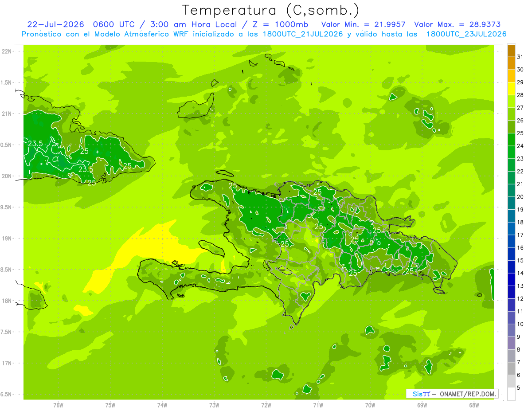Click the orange legend swatch between 30 and 31
Image resolution: width=532 pixels, height=411 pixels.
[511, 63]
